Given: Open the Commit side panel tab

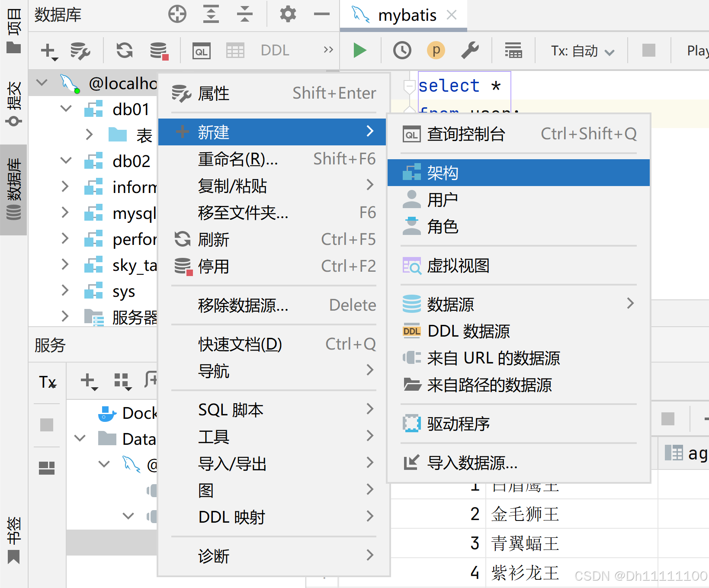Looking at the screenshot, I should (14, 104).
